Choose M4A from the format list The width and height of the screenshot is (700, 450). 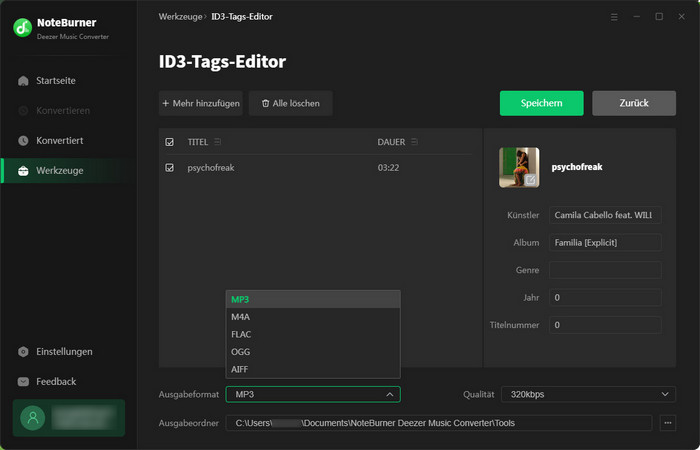pos(313,317)
